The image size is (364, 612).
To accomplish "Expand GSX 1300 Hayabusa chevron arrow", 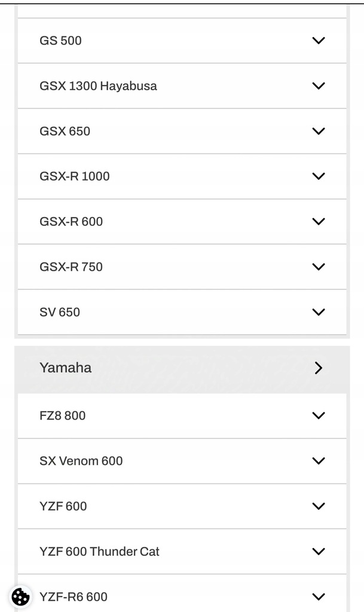I will 319,86.
